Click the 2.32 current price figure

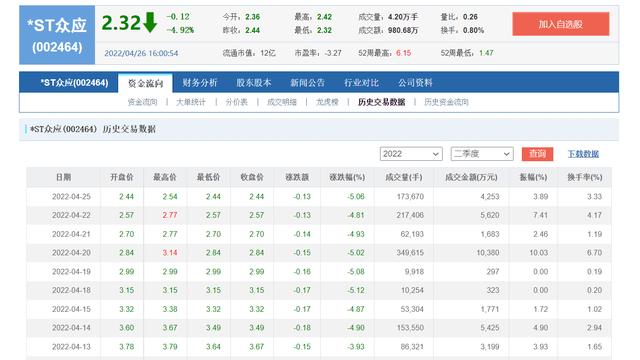(x=121, y=23)
